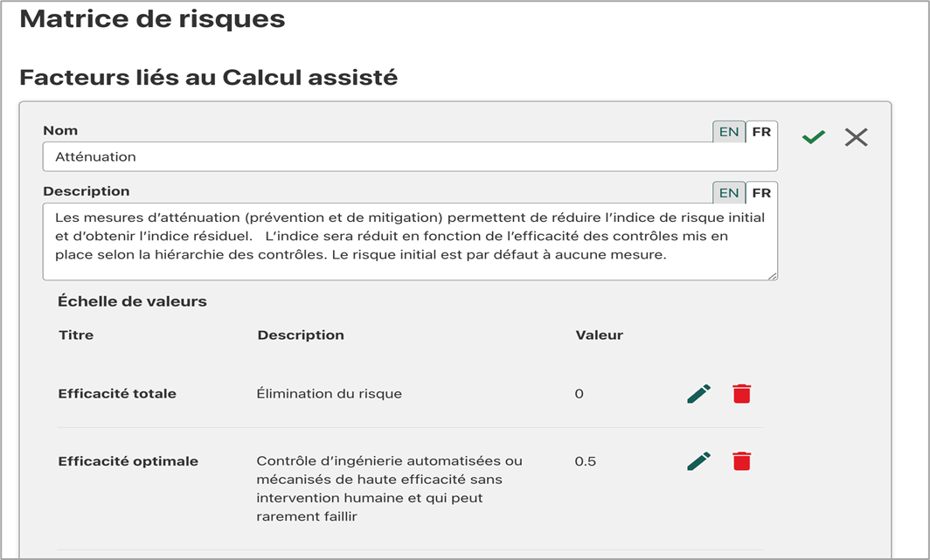Screen dimensions: 930x560
Task: Click into the Nom field containing Atténuation
Action: pyautogui.click(x=410, y=157)
